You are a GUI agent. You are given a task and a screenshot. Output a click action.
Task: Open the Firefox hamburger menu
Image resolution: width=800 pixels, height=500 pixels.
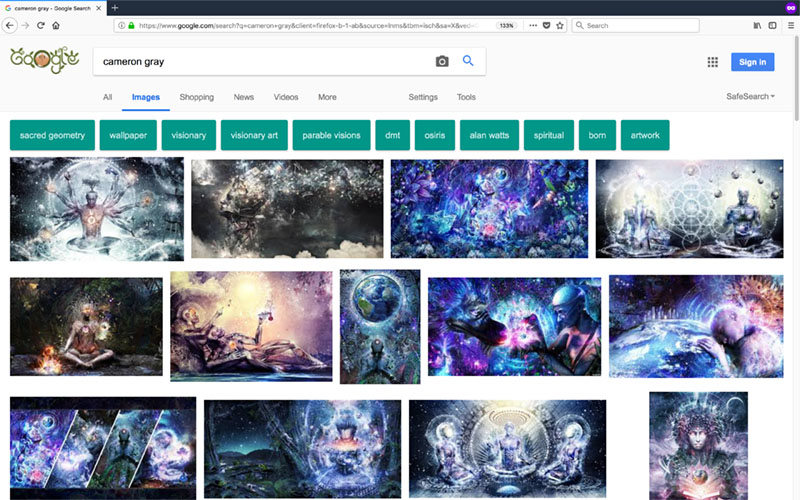790,26
